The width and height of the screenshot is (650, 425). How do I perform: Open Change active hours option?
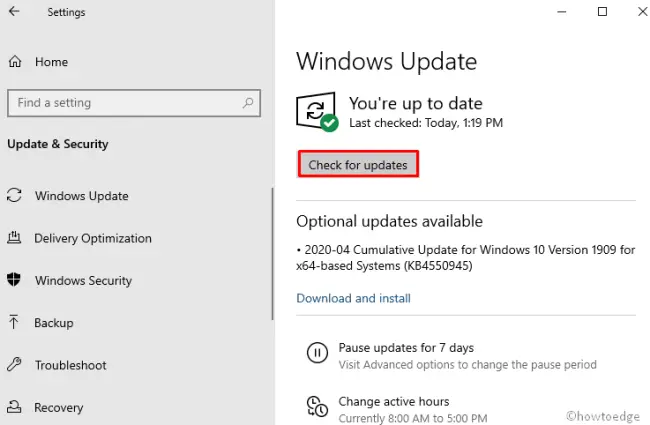pos(394,402)
